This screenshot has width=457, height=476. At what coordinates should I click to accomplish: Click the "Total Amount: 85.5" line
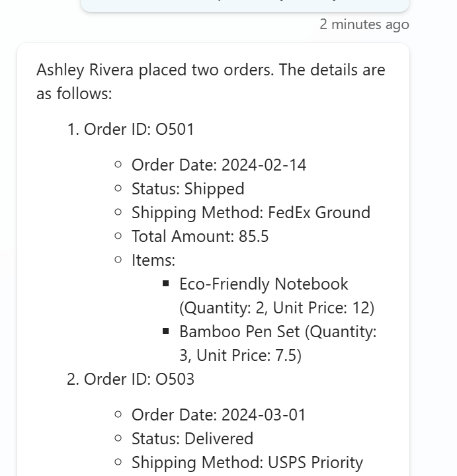[x=200, y=236]
